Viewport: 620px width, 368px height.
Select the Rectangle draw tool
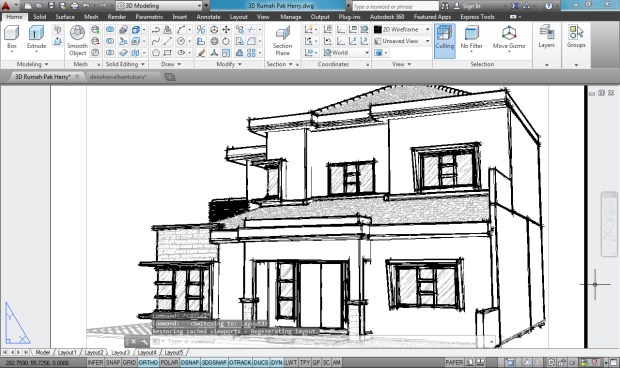[x=168, y=53]
